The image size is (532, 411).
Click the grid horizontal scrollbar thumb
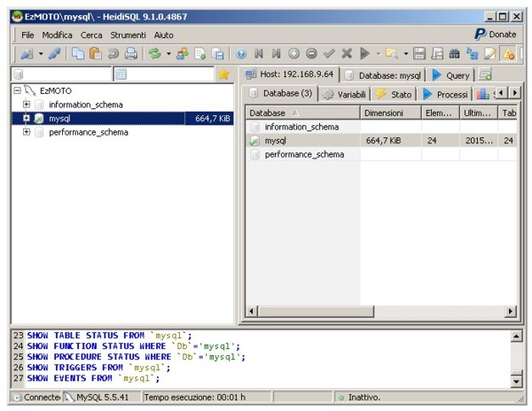coord(316,311)
